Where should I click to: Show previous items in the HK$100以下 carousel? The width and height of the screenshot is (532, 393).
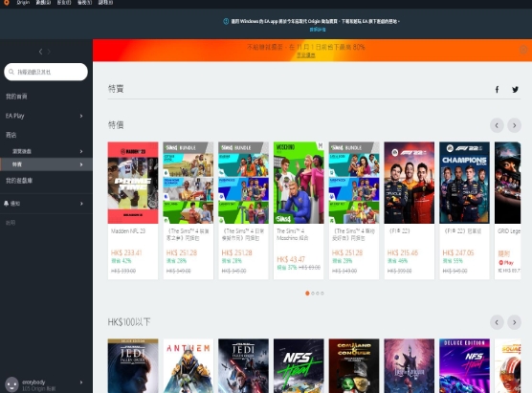coord(497,322)
